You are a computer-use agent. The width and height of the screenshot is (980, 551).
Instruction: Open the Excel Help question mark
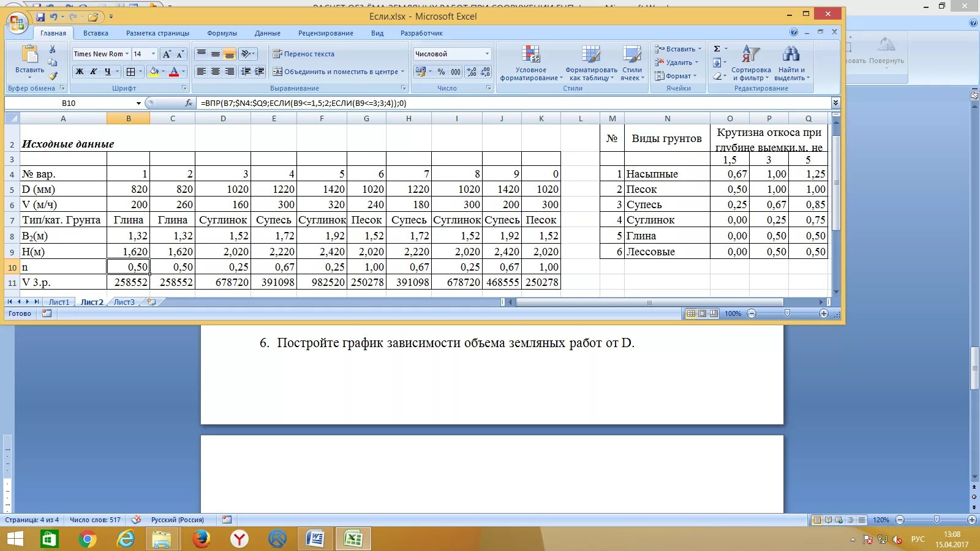[794, 32]
